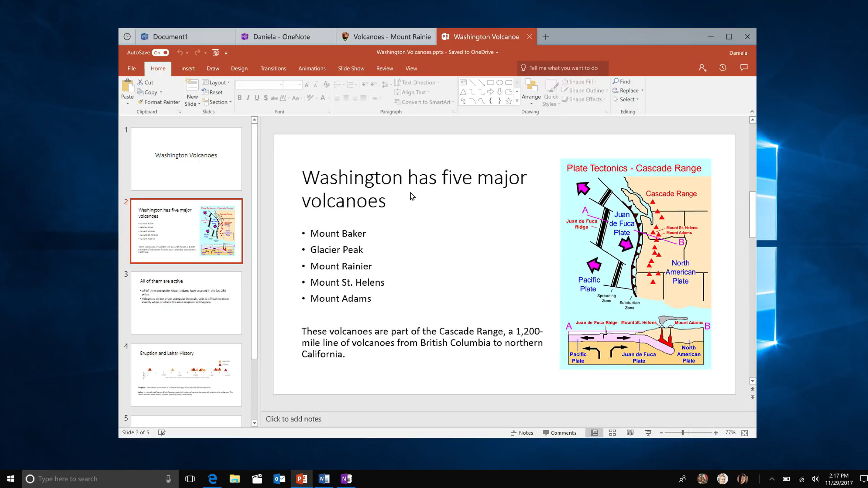
Task: Expand the Layout dropdown in Slides
Action: [229, 82]
